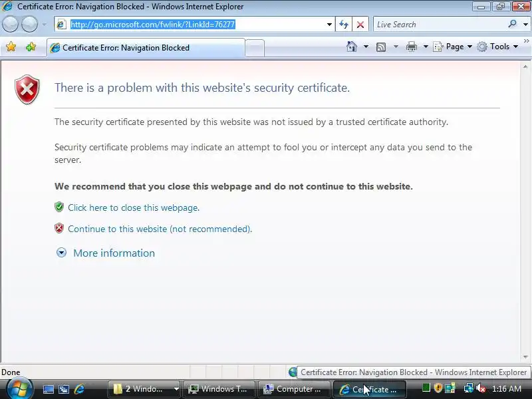Click the Home toolbar icon

click(x=352, y=47)
